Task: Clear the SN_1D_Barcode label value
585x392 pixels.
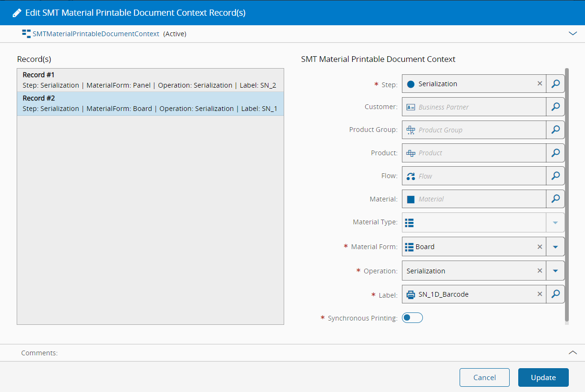Action: [x=540, y=294]
